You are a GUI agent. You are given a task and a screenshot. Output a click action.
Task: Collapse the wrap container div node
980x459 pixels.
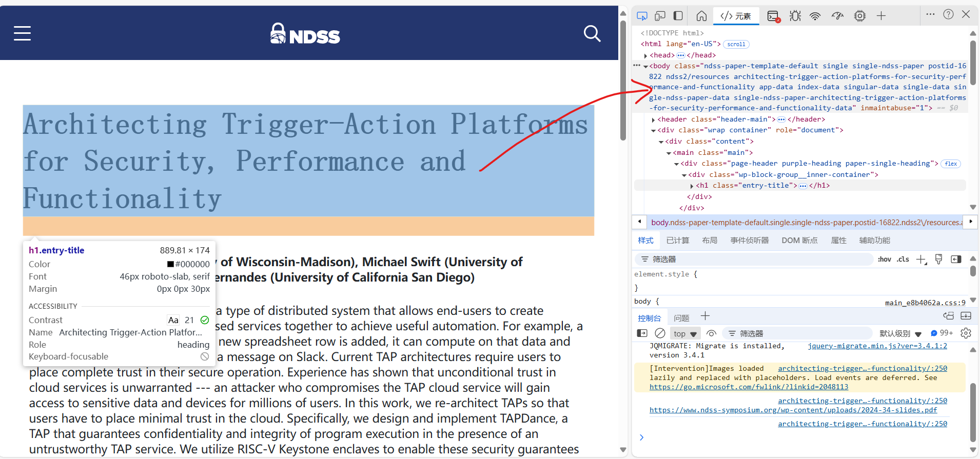653,130
